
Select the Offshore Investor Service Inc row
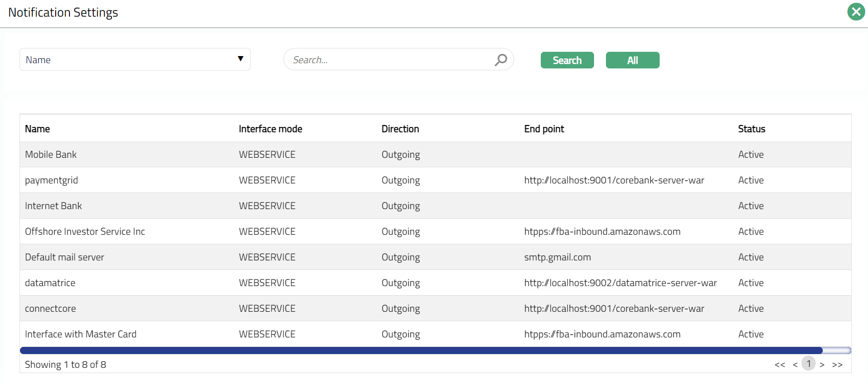[85, 231]
